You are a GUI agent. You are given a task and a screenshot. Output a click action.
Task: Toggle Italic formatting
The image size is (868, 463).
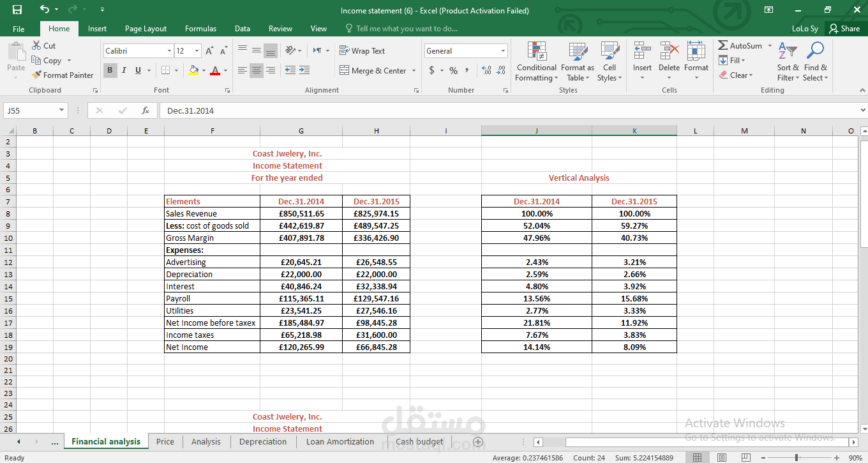(124, 70)
